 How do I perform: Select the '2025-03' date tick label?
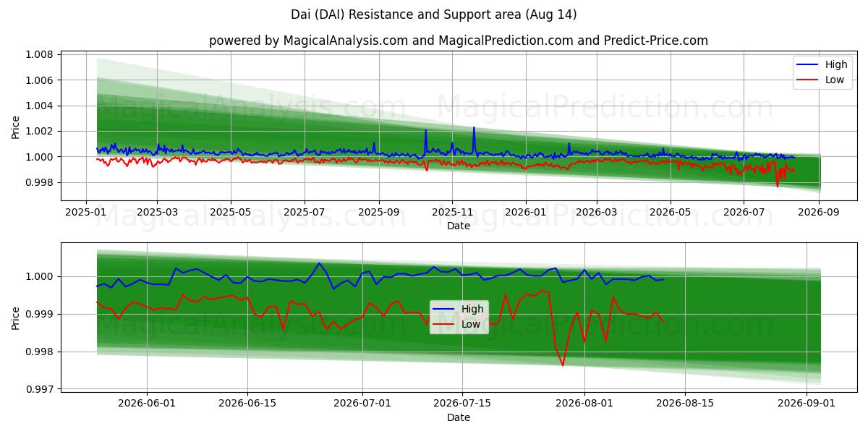pyautogui.click(x=157, y=213)
